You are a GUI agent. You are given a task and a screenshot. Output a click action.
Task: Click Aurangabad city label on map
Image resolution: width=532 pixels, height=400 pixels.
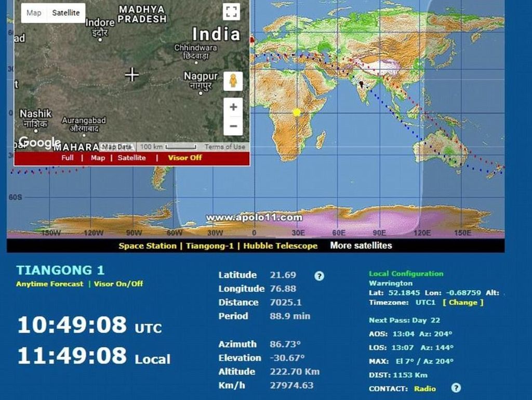[84, 124]
